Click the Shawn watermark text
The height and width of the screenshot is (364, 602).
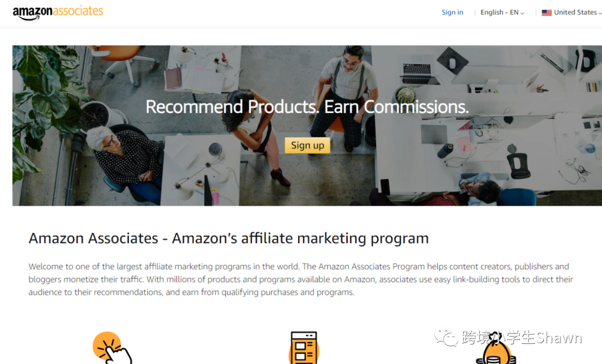(x=559, y=338)
